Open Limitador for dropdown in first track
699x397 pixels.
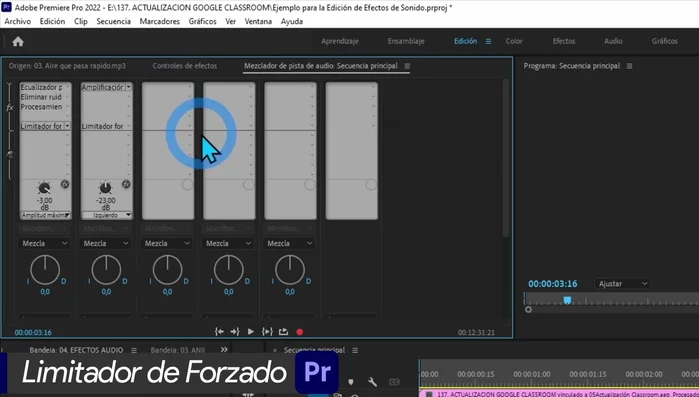[x=67, y=126]
